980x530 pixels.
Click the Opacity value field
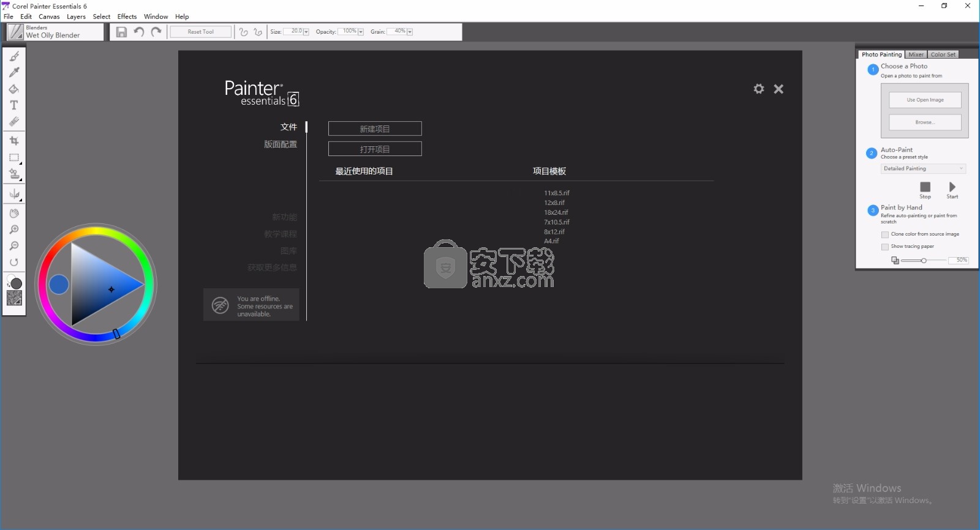tap(347, 31)
